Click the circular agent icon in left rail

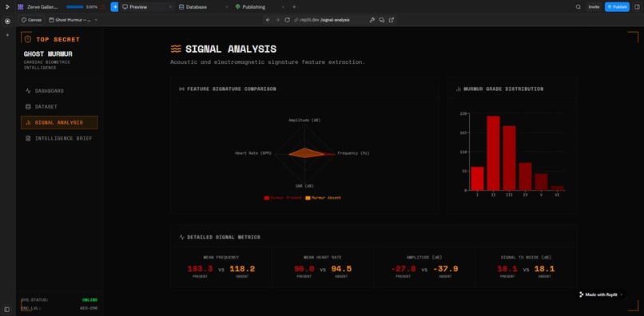coord(7,22)
